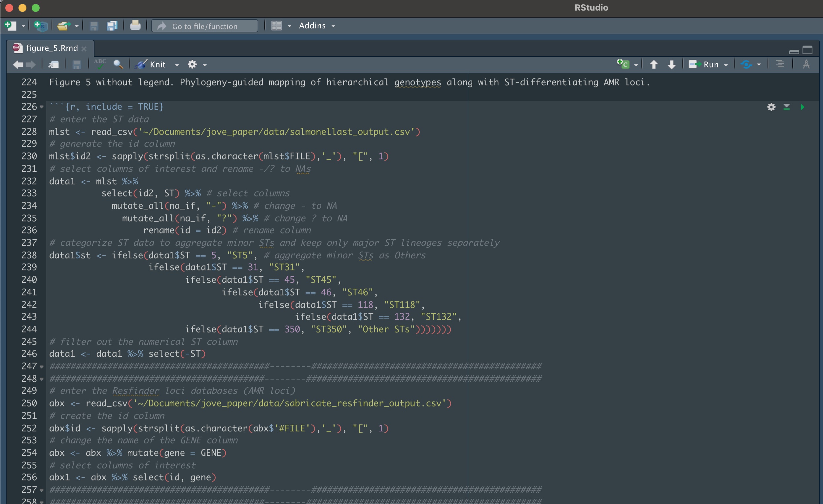
Task: Collapse section fold arrow at line 247
Action: 42,367
